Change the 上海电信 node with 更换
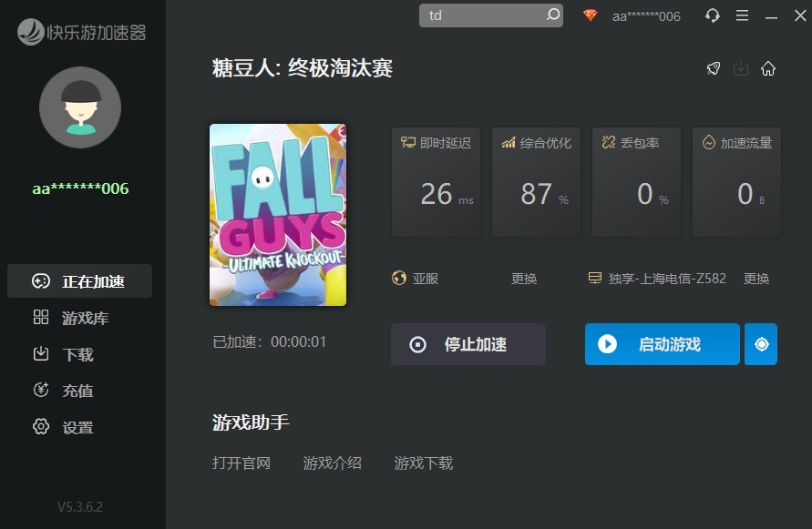Viewport: 812px width, 529px height. click(756, 279)
